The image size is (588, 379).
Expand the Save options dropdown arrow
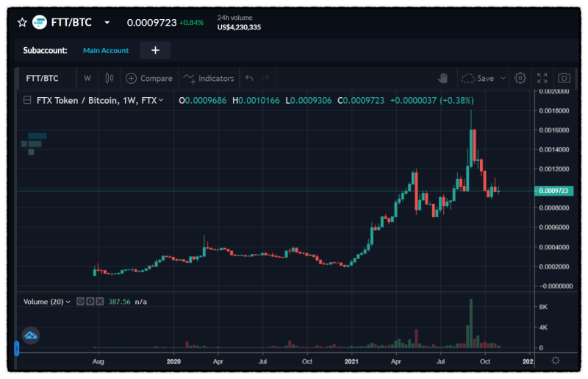(x=503, y=78)
